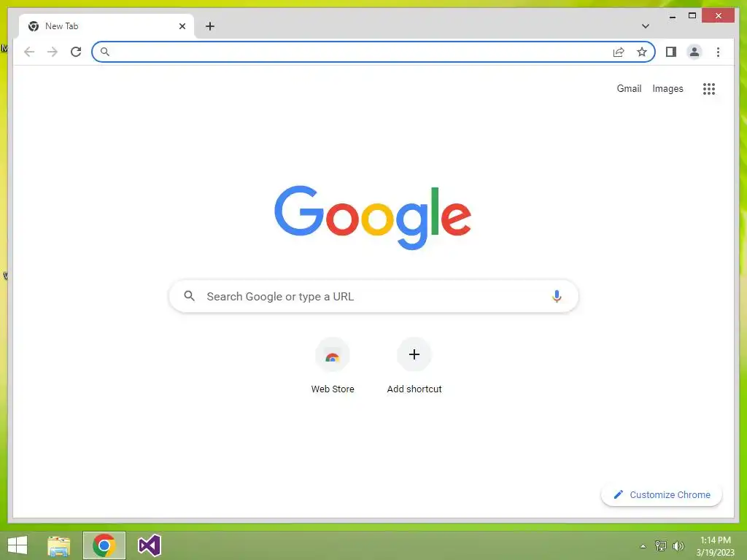747x560 pixels.
Task: Select the New Tab tab
Action: click(107, 26)
